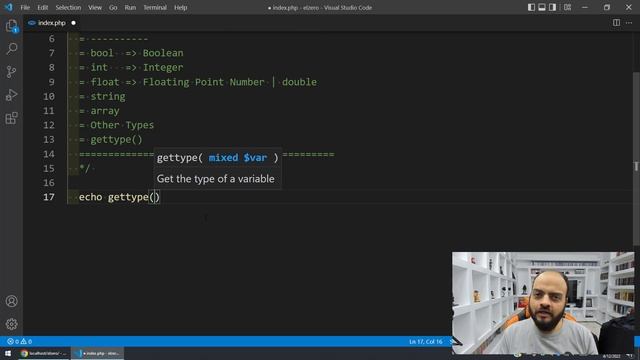
Task: Toggle the secondary side bar layout icon
Action: pyautogui.click(x=552, y=7)
